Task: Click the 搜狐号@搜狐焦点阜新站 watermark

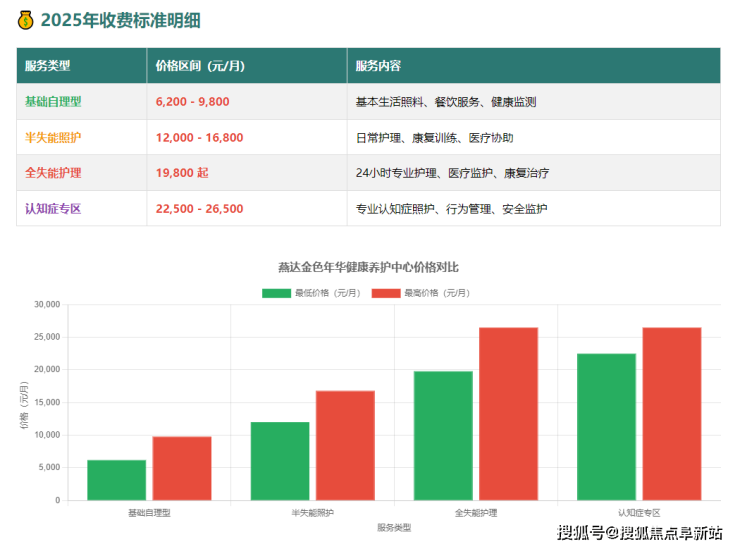Action: 640,532
